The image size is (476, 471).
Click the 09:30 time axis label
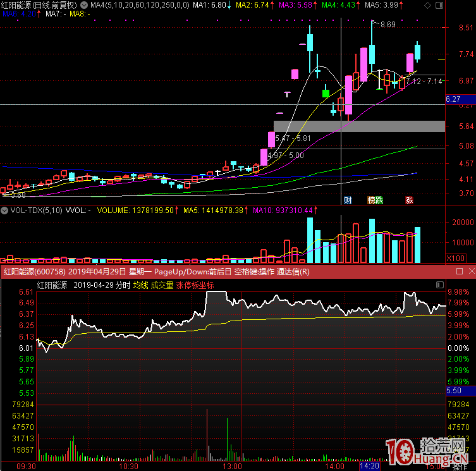click(26, 467)
